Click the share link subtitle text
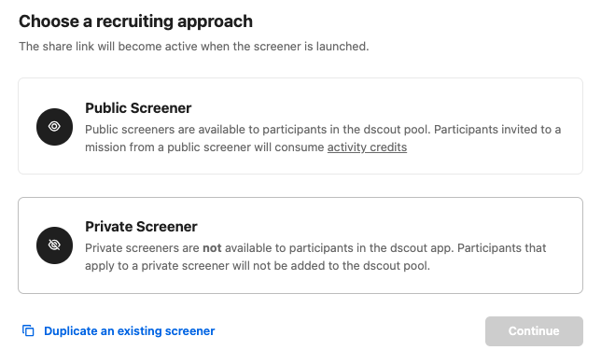 point(194,47)
